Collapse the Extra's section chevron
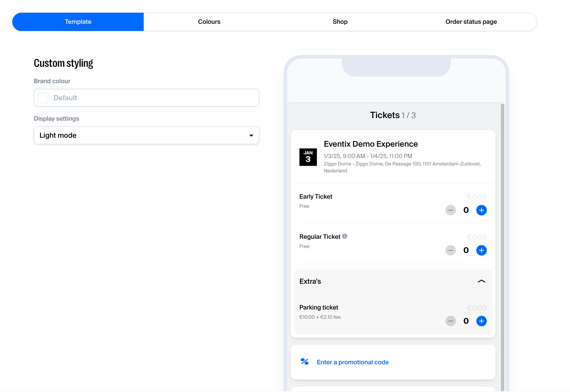570x392 pixels. click(481, 281)
